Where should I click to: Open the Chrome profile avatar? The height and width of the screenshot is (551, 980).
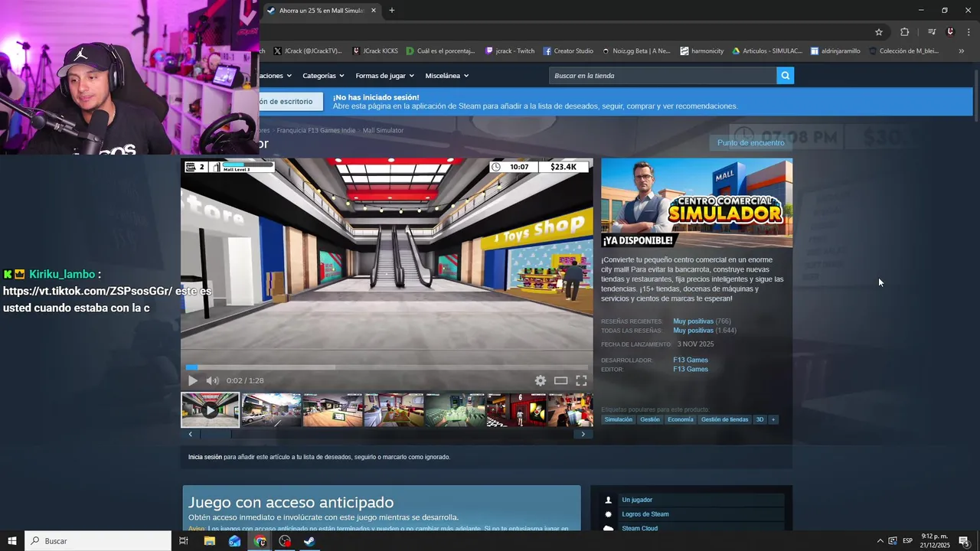tap(950, 32)
